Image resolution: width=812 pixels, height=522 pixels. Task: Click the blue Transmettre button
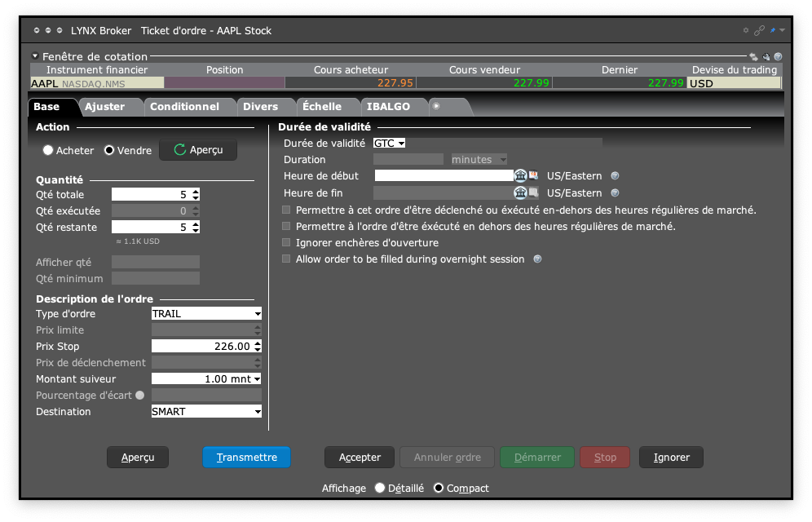coord(246,458)
